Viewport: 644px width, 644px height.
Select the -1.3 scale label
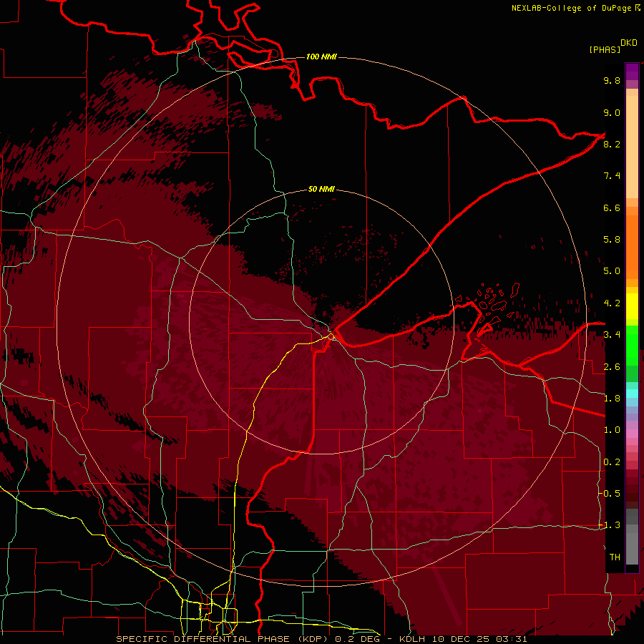pyautogui.click(x=609, y=525)
